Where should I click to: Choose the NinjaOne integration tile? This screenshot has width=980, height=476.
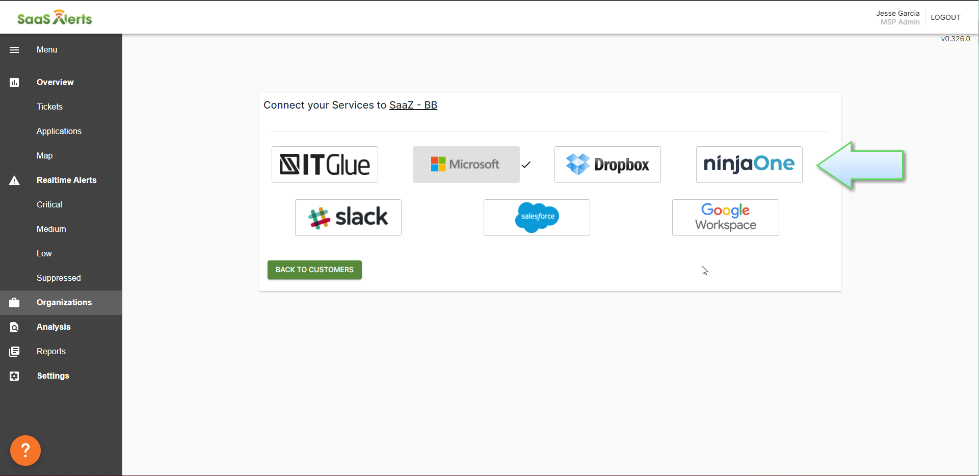tap(749, 165)
